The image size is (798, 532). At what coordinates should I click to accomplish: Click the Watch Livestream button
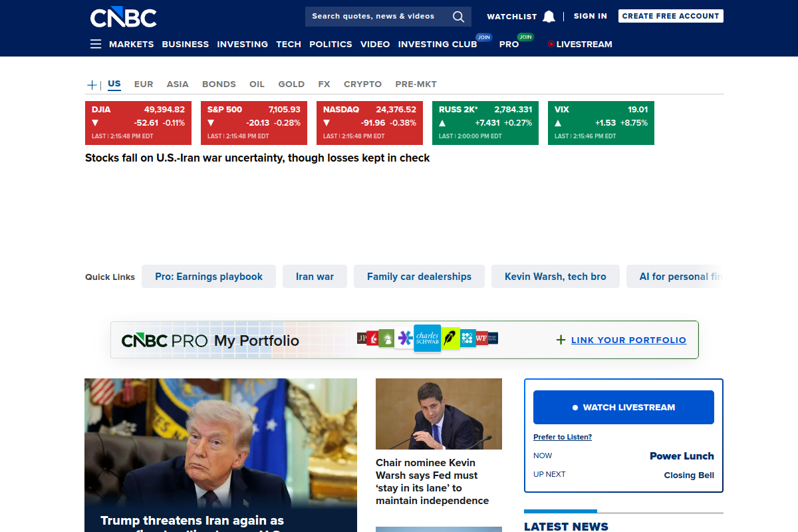[624, 407]
